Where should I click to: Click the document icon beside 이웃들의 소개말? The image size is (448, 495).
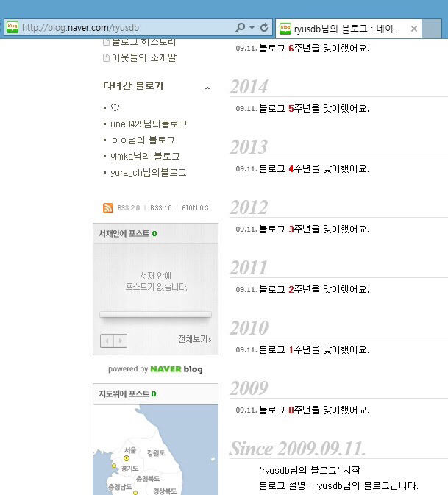(x=107, y=58)
